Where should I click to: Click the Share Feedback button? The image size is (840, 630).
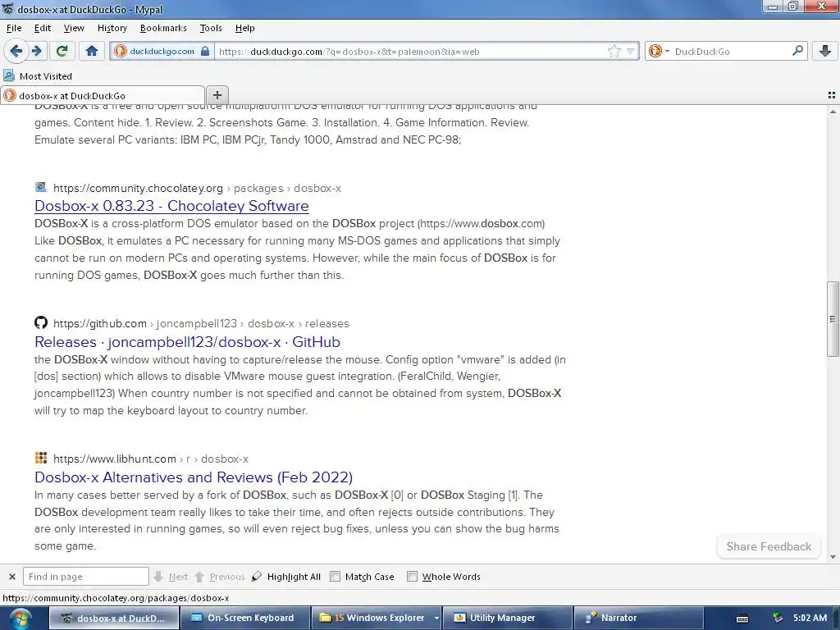[x=768, y=546]
